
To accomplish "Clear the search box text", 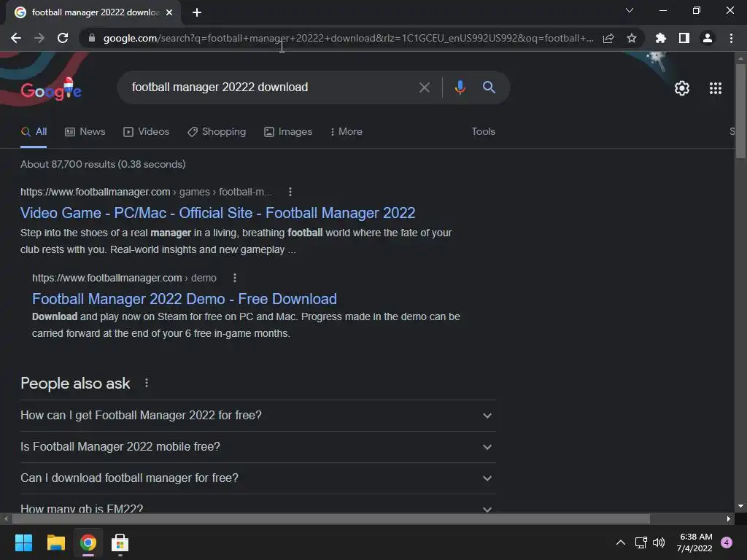I will pos(424,87).
